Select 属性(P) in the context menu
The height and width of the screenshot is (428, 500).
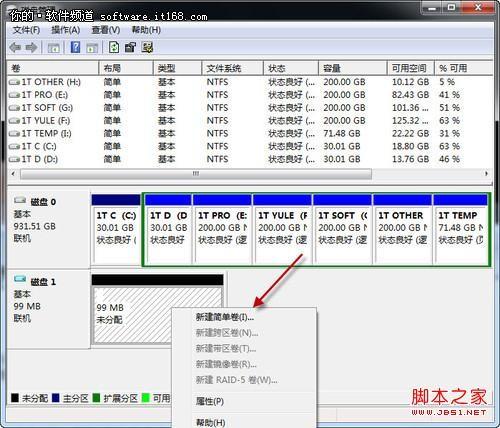click(x=210, y=401)
